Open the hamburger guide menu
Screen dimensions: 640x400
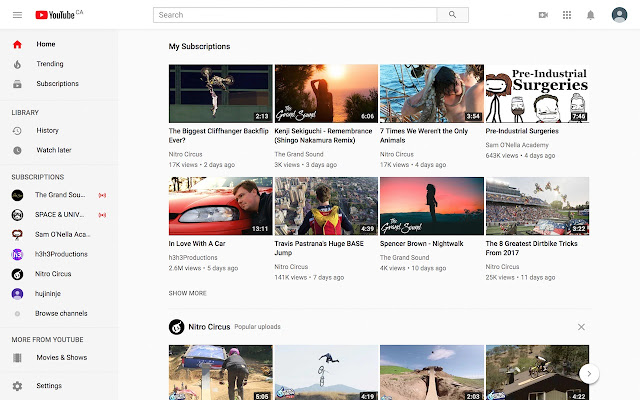coord(17,15)
